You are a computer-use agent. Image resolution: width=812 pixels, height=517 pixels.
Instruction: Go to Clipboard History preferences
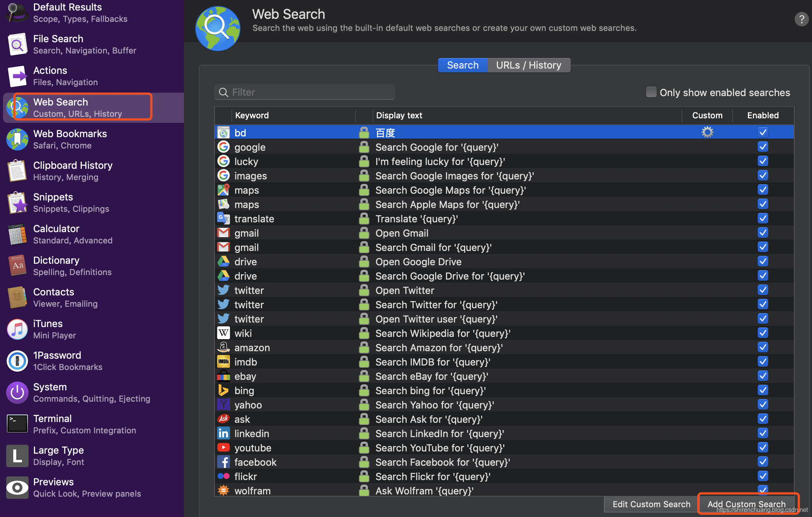point(93,171)
